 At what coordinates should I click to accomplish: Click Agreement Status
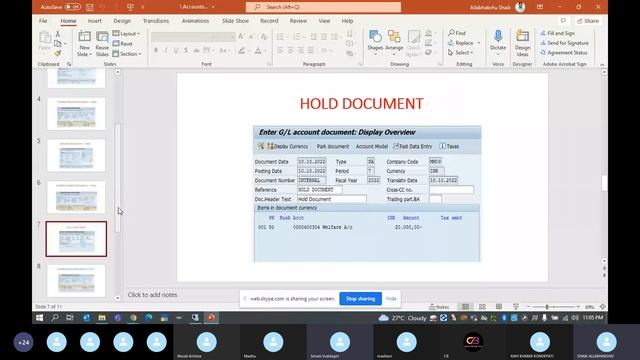[564, 53]
